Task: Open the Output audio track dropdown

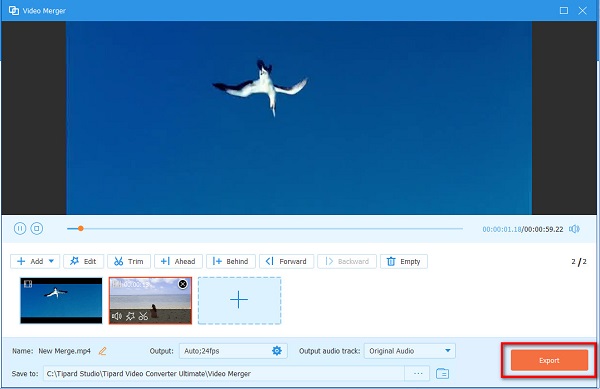Action: (x=410, y=351)
